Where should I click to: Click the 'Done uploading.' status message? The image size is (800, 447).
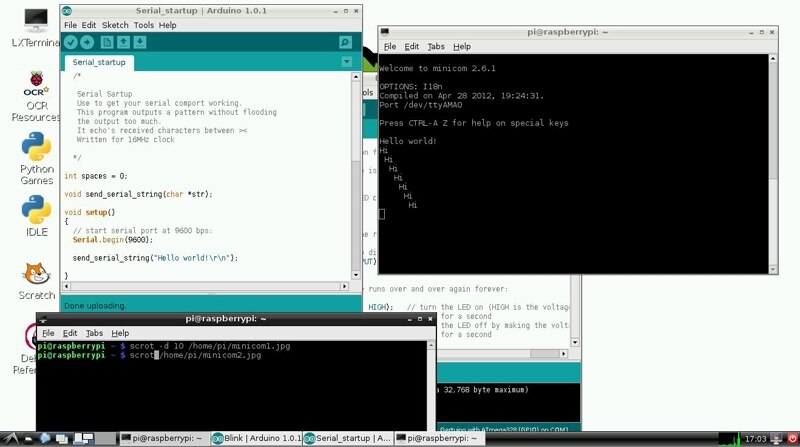coord(95,306)
